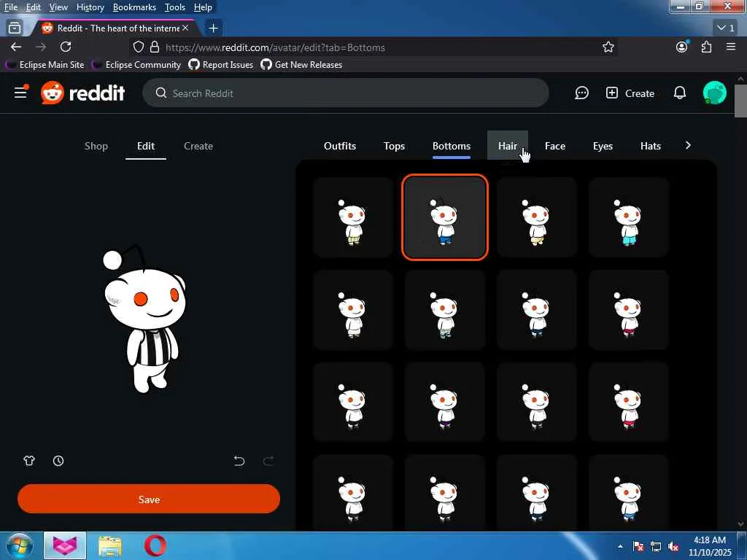Screen dimensions: 747x560
Task: Open the History menu
Action: tap(90, 7)
